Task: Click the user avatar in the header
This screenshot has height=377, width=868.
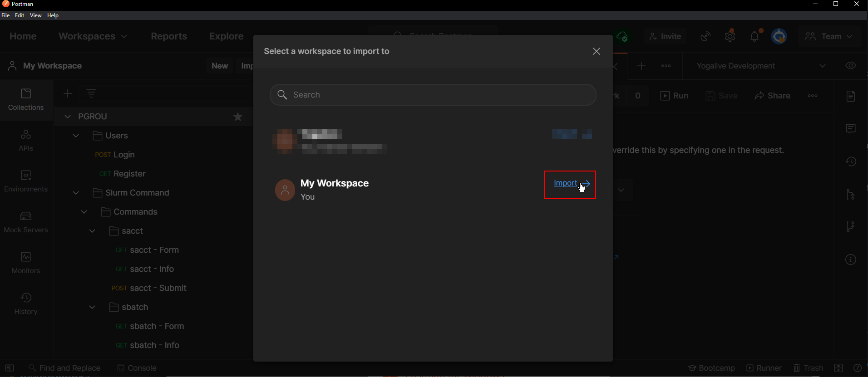Action: 779,36
